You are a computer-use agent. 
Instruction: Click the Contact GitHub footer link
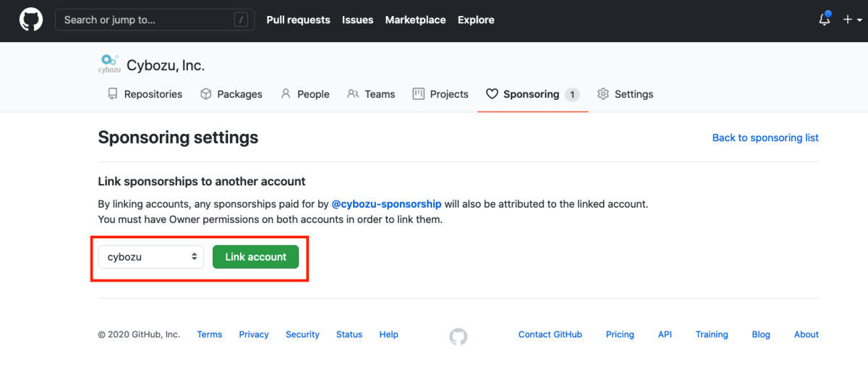(x=550, y=334)
